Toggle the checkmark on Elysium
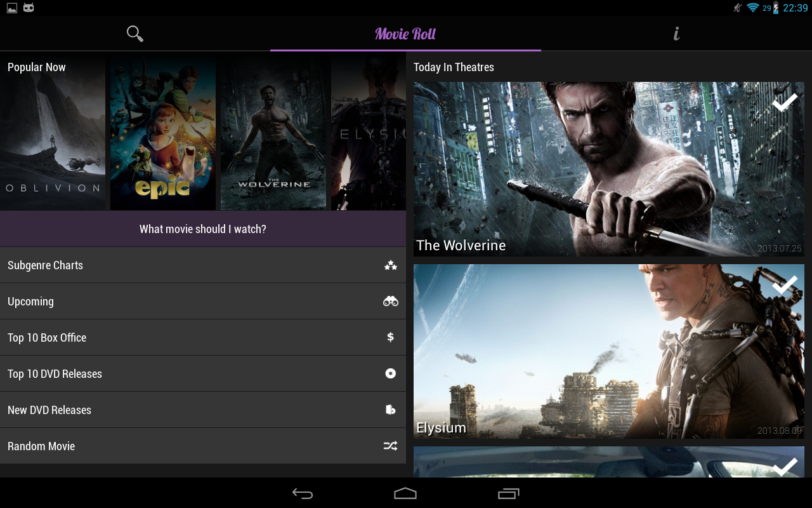Image resolution: width=812 pixels, height=508 pixels. [x=784, y=285]
